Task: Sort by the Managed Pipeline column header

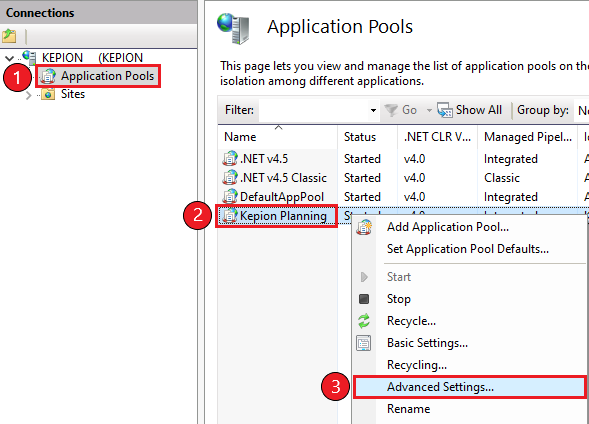Action: pos(527,137)
